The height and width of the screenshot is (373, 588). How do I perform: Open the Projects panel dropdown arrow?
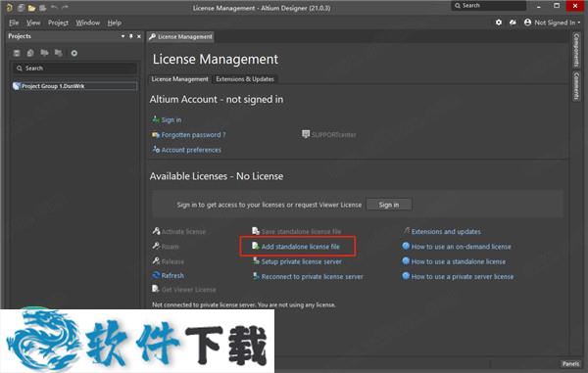tap(122, 36)
